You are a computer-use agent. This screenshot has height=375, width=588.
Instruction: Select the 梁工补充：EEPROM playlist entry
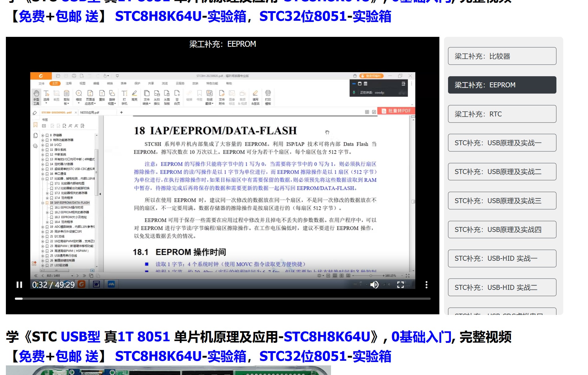[502, 85]
